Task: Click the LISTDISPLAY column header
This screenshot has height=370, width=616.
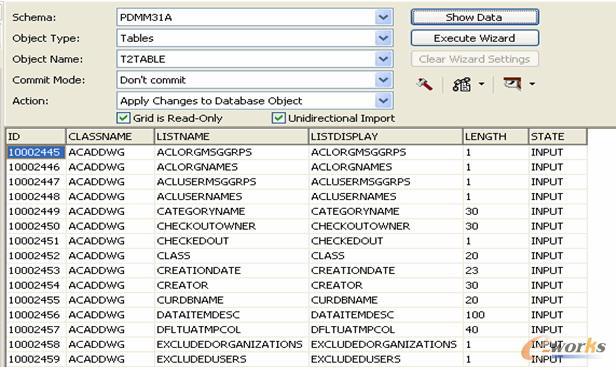Action: coord(385,136)
